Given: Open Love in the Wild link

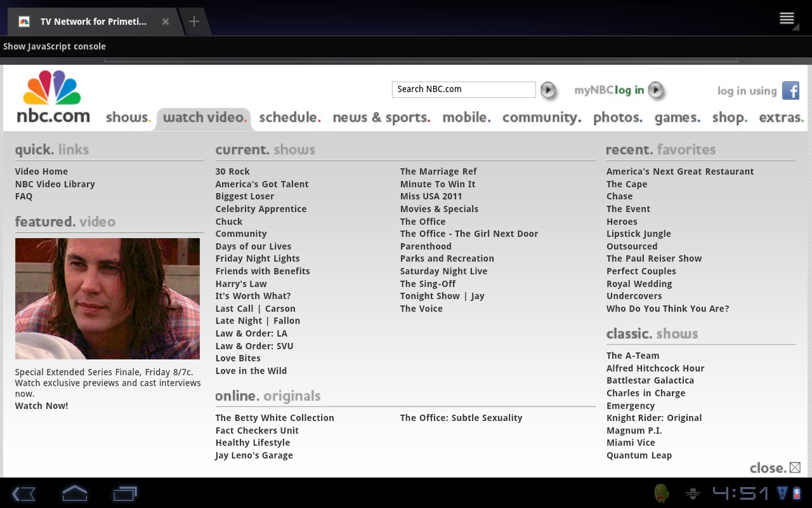Looking at the screenshot, I should coord(251,371).
